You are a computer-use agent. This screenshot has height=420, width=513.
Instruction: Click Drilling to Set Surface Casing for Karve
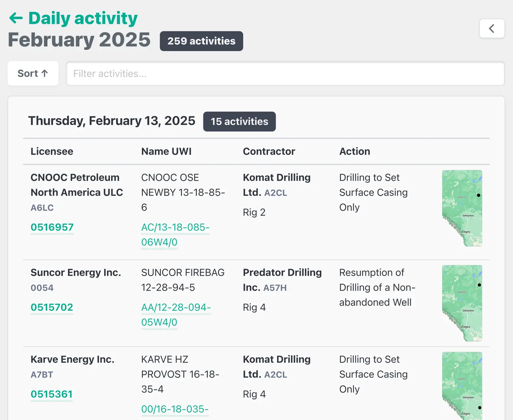373,374
